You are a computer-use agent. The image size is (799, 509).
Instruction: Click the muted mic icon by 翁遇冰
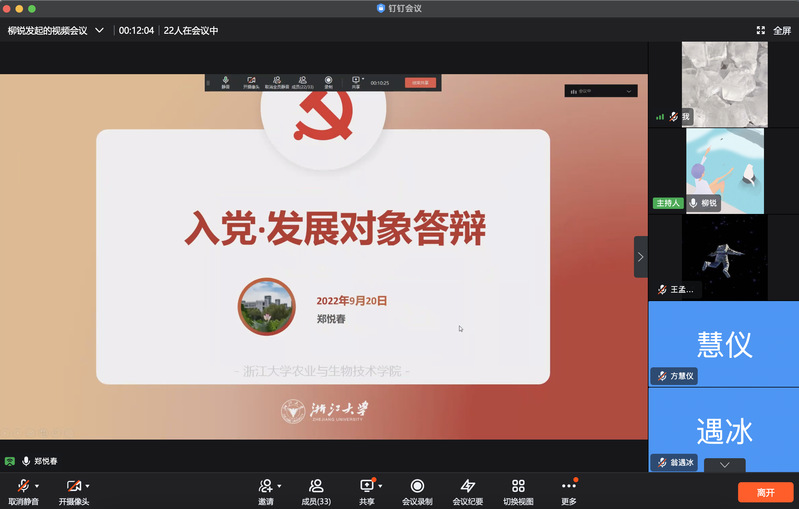(x=661, y=463)
